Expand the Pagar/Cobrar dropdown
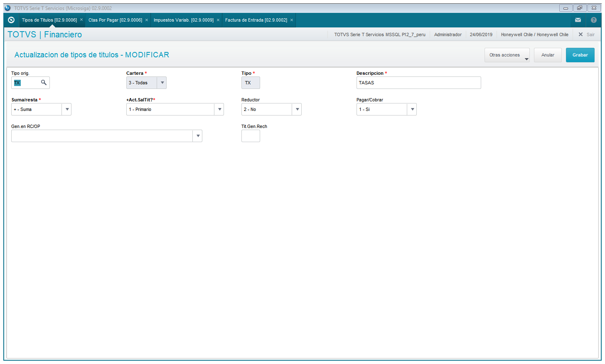Image resolution: width=605 pixels, height=364 pixels. click(x=412, y=109)
